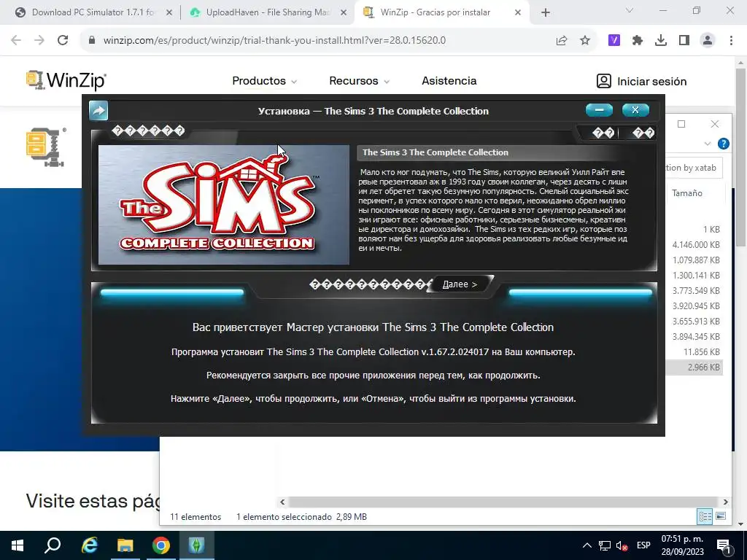Open the network tray icon
Image resolution: width=747 pixels, height=560 pixels.
pyautogui.click(x=605, y=545)
